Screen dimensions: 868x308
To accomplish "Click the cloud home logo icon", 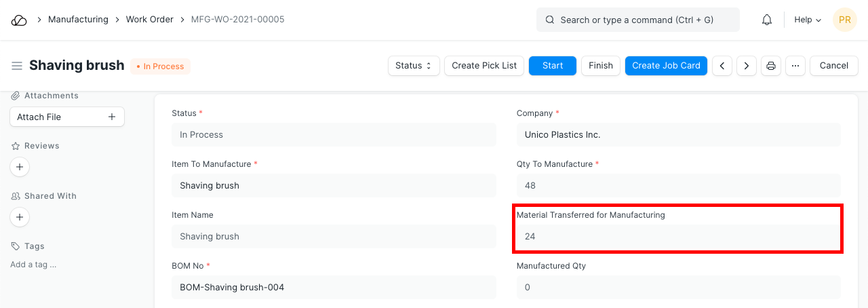I will coord(19,20).
